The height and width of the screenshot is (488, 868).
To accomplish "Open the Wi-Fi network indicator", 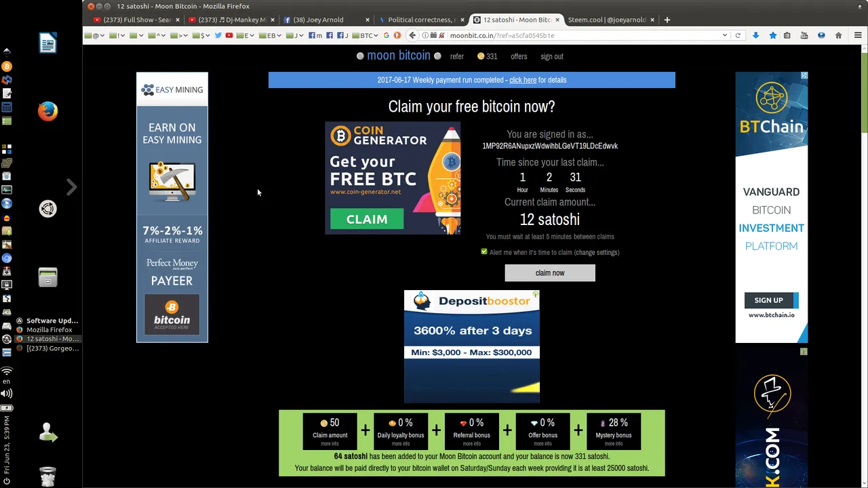I will point(7,371).
